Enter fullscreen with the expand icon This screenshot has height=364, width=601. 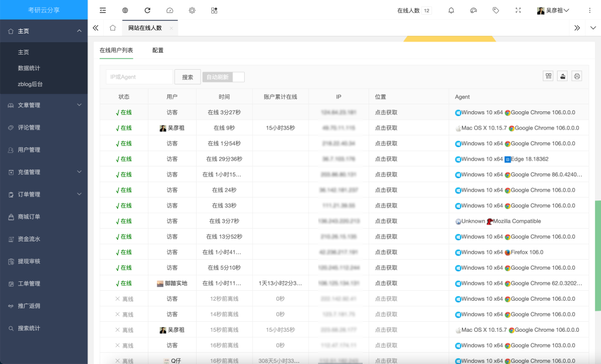click(x=518, y=11)
